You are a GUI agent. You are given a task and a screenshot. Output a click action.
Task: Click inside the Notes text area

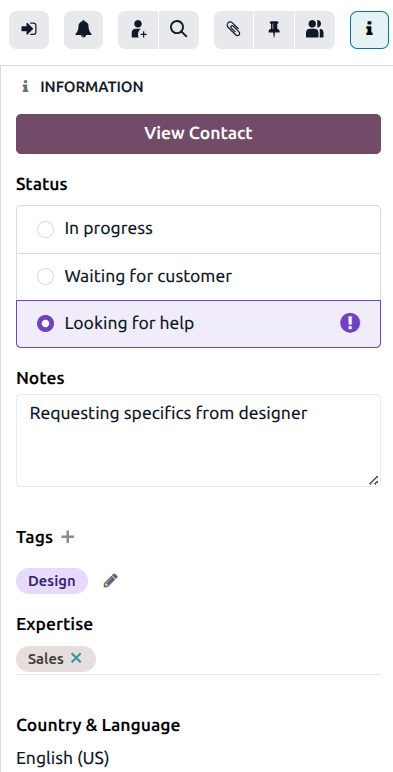[198, 440]
